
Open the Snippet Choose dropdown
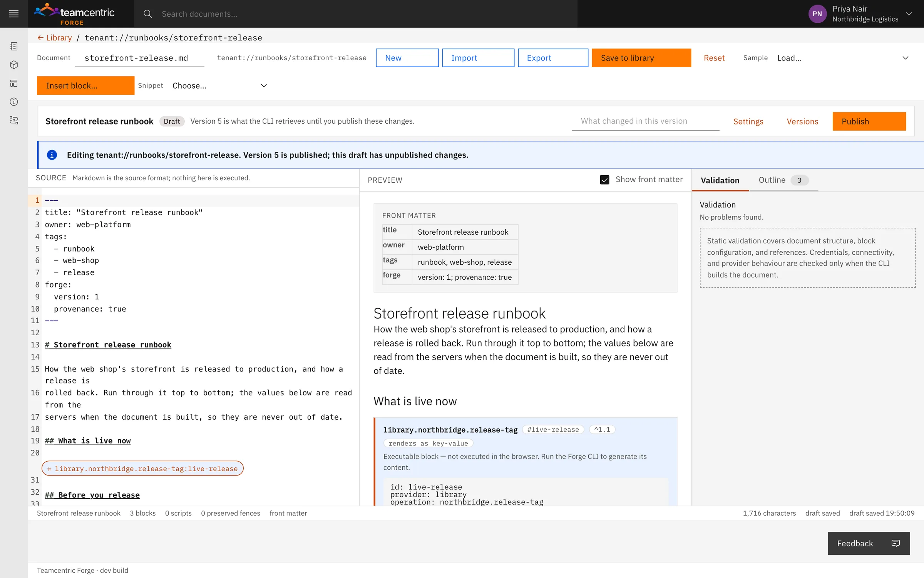coord(219,86)
